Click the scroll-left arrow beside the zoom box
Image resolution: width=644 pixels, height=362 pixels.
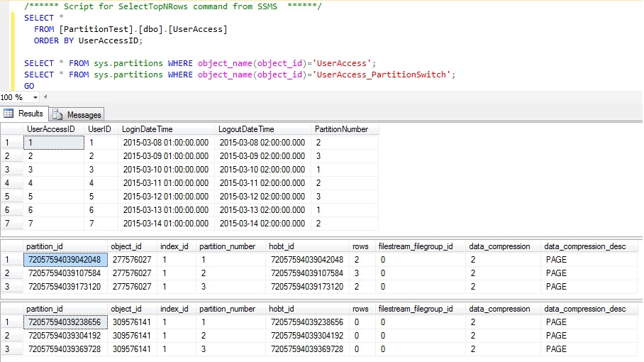tap(47, 97)
